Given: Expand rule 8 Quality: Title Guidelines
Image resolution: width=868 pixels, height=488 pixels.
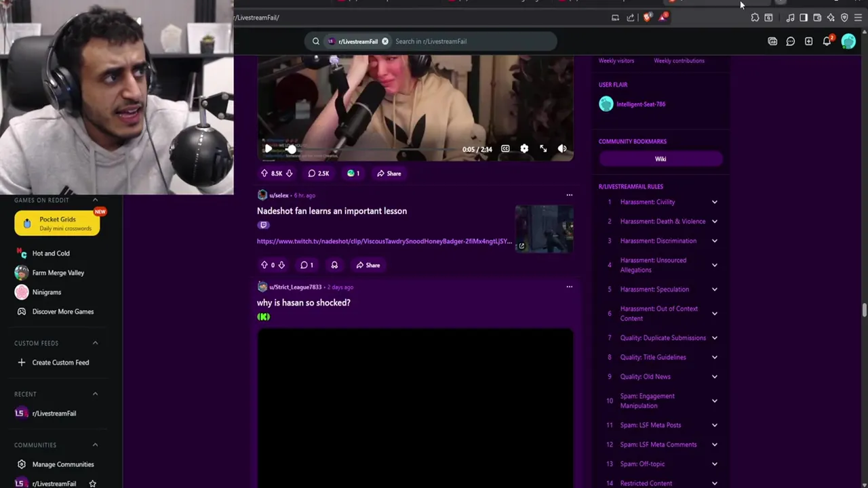Looking at the screenshot, I should [715, 357].
